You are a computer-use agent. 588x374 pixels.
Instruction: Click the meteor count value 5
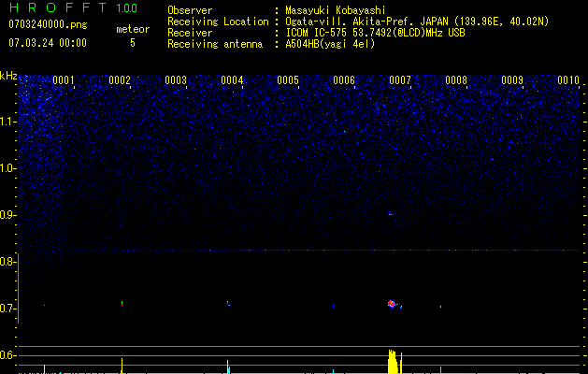[133, 43]
